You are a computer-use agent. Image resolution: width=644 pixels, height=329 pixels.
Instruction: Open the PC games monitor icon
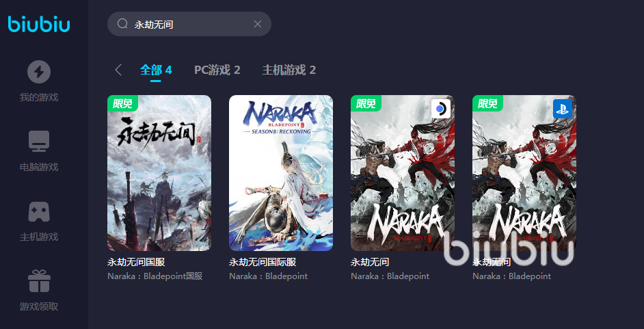39,142
